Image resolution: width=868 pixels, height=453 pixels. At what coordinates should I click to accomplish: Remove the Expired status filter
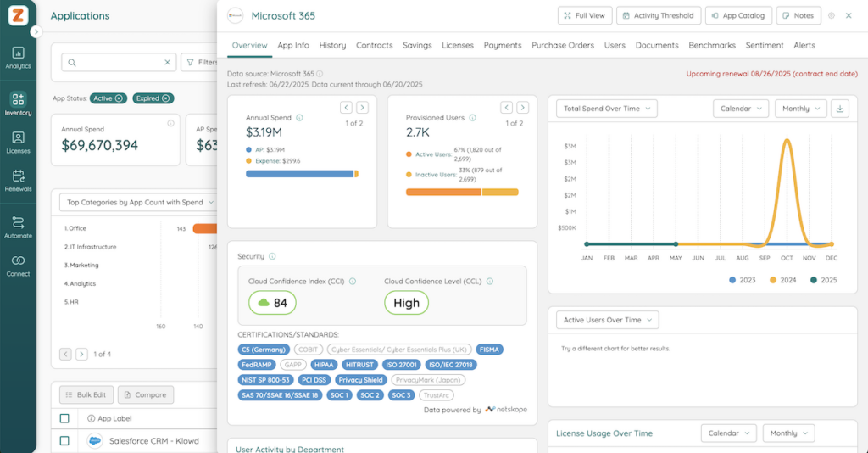tap(165, 98)
